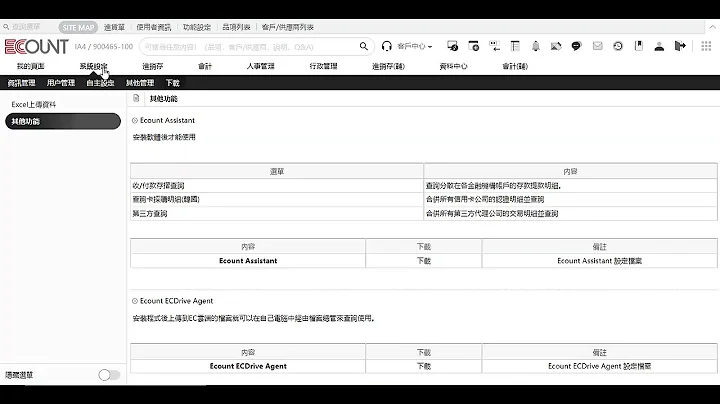Click the image edit icon
Image resolution: width=720 pixels, height=404 pixels.
(556, 46)
